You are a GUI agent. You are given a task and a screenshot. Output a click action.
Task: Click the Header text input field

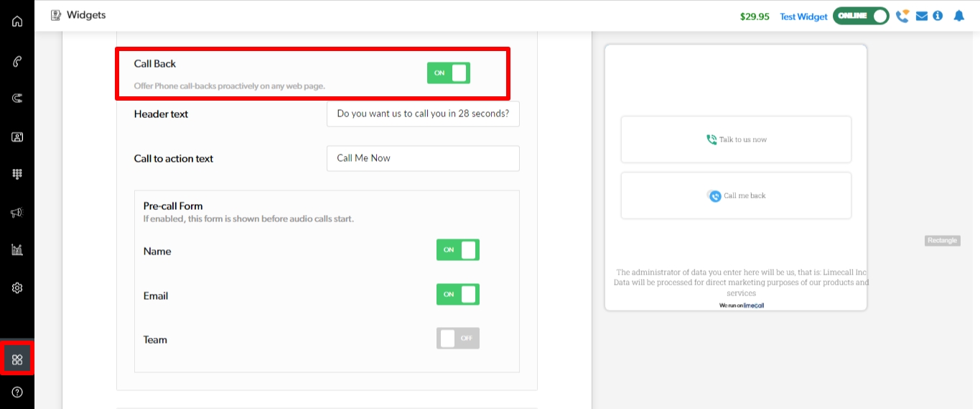click(423, 114)
